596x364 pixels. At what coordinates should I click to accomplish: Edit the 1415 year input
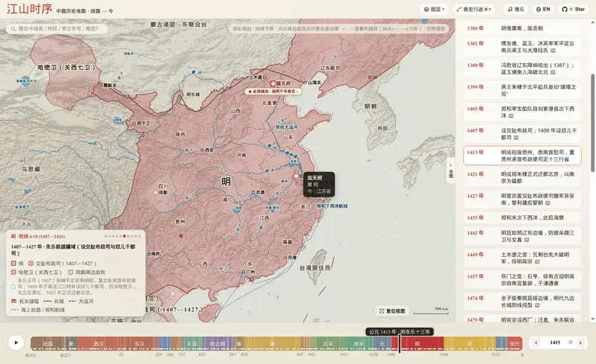(x=555, y=342)
